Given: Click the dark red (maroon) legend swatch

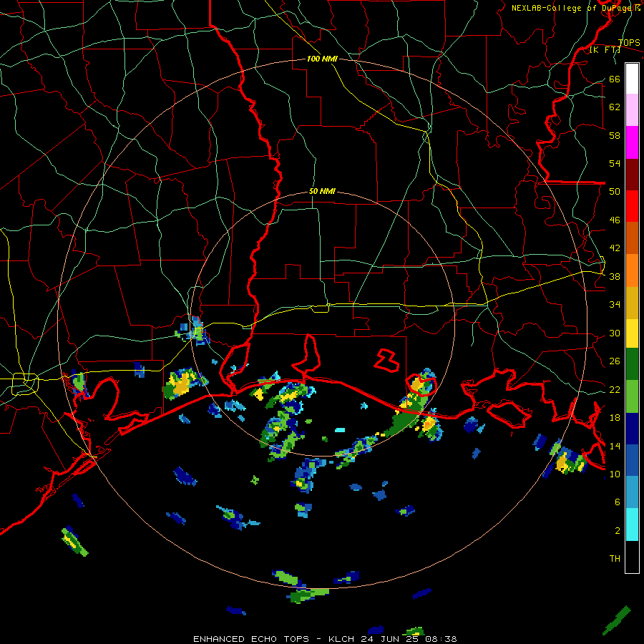Looking at the screenshot, I should (x=632, y=174).
